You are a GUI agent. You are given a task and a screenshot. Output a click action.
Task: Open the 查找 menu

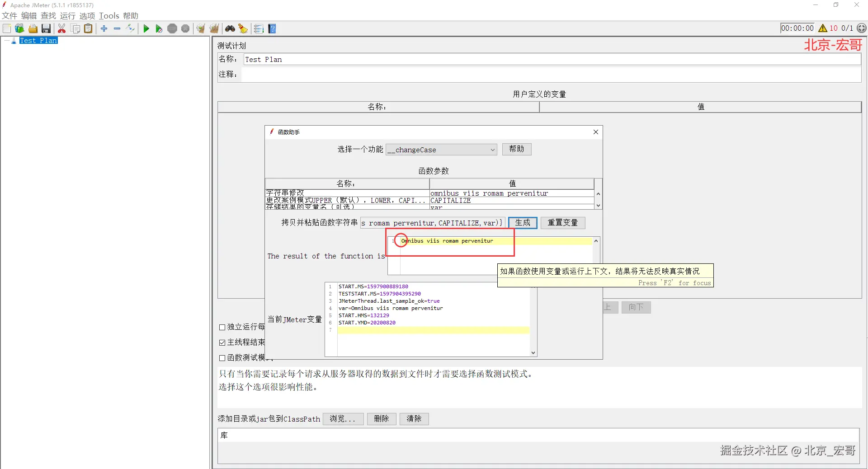pyautogui.click(x=48, y=16)
